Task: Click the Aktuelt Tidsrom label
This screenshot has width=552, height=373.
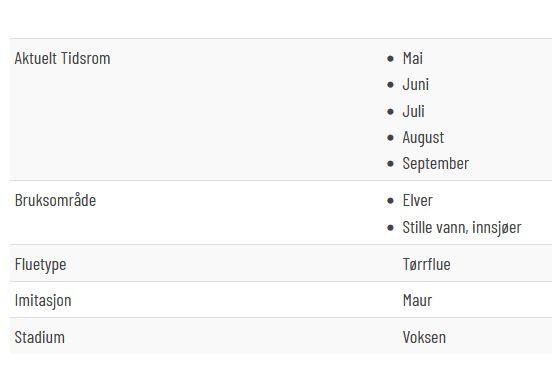Action: pyautogui.click(x=62, y=58)
